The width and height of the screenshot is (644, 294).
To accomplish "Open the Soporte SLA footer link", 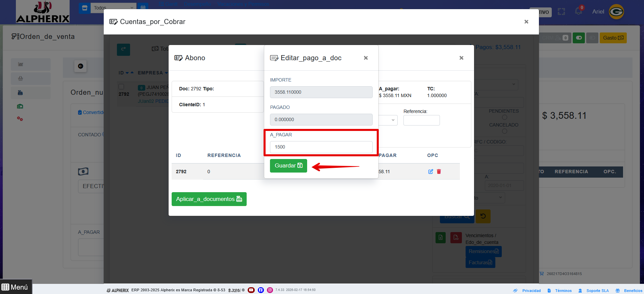I will click(597, 291).
